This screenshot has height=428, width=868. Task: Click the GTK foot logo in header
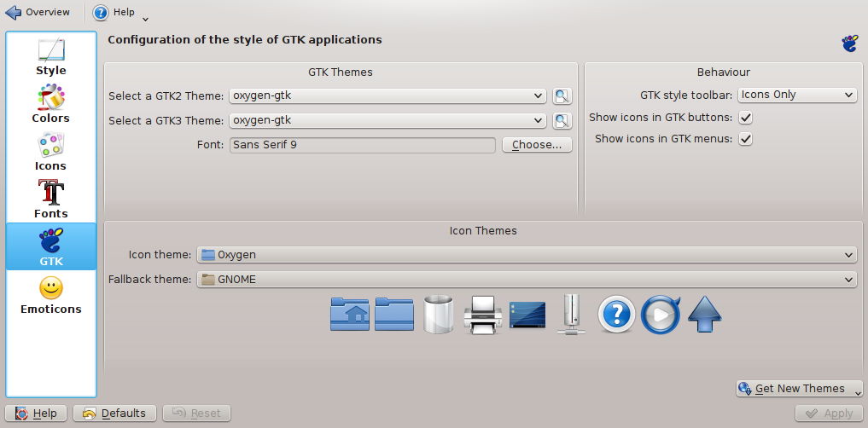pos(848,44)
